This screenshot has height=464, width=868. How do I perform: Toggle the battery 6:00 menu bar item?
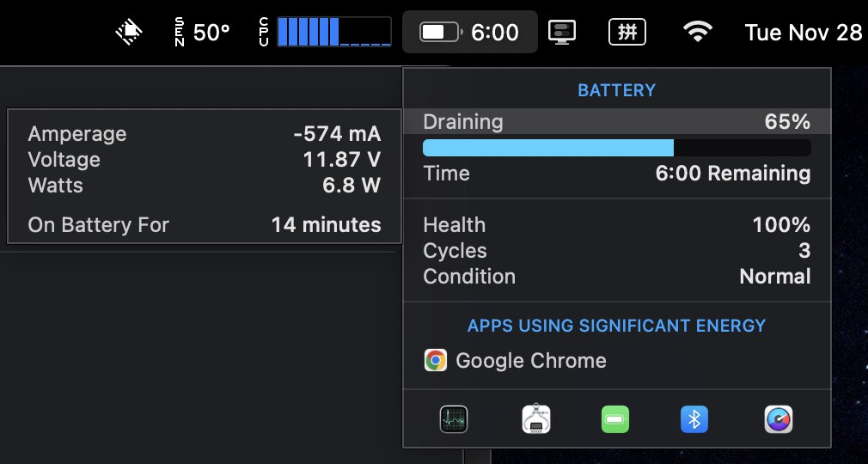(469, 33)
